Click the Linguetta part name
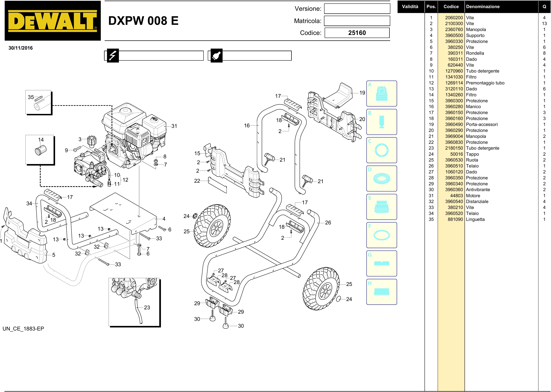This screenshot has height=392, width=551. (x=475, y=219)
